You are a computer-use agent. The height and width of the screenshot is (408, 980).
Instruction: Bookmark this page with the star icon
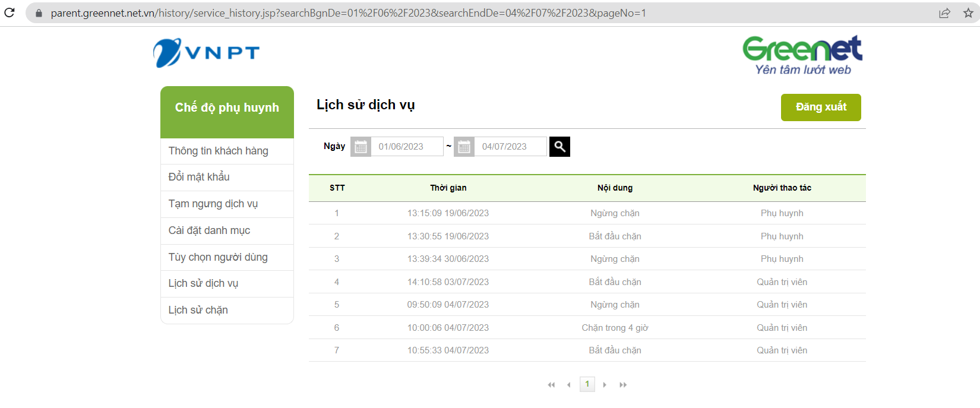pyautogui.click(x=968, y=13)
